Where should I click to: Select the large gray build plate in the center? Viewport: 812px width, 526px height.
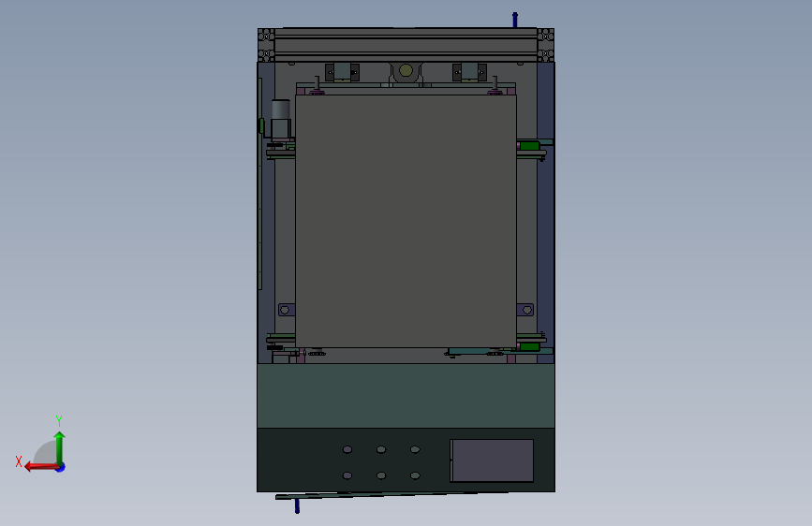[x=406, y=221]
